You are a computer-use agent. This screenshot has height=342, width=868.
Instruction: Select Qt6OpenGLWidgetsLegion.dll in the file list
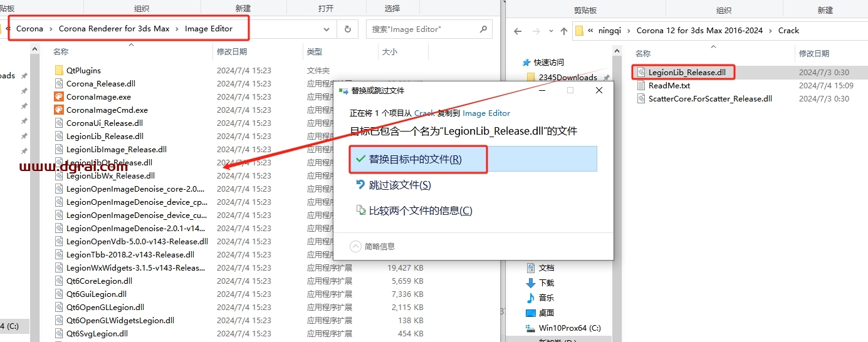pyautogui.click(x=120, y=321)
